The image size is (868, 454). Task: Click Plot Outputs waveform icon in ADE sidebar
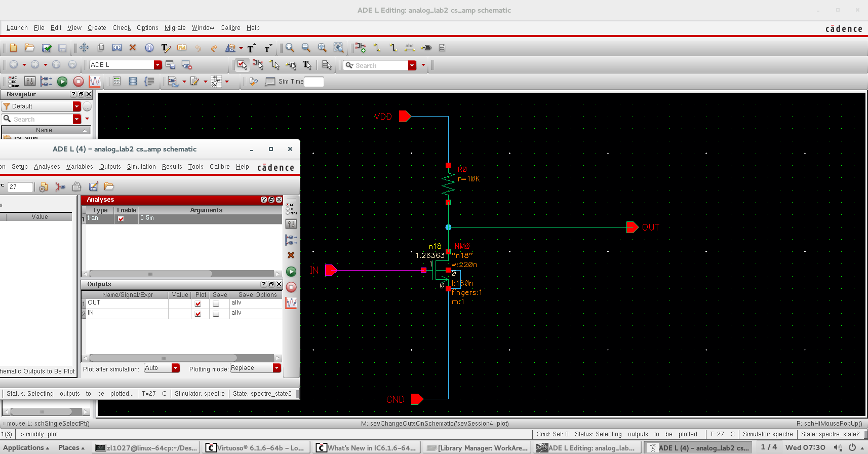click(x=291, y=303)
